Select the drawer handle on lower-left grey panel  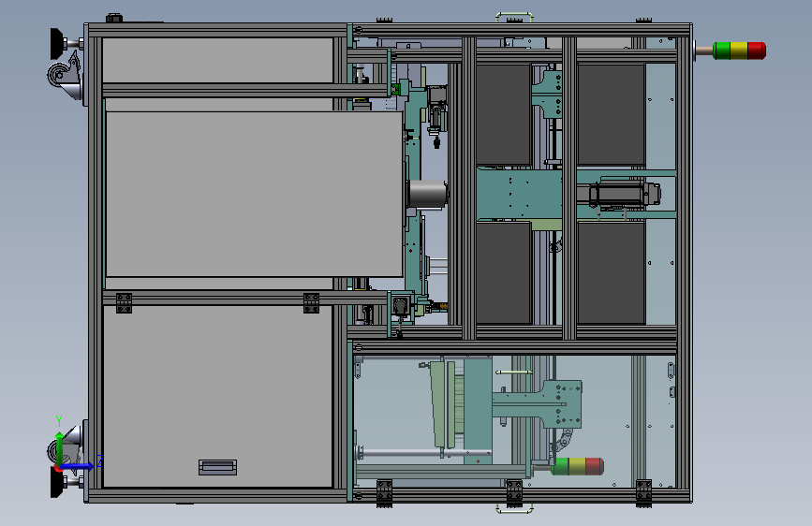point(217,467)
